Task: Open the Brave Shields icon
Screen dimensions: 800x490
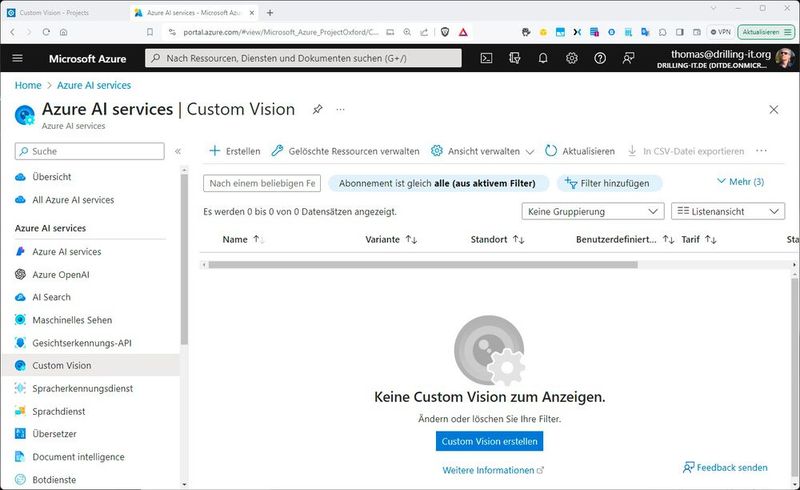Action: point(445,32)
